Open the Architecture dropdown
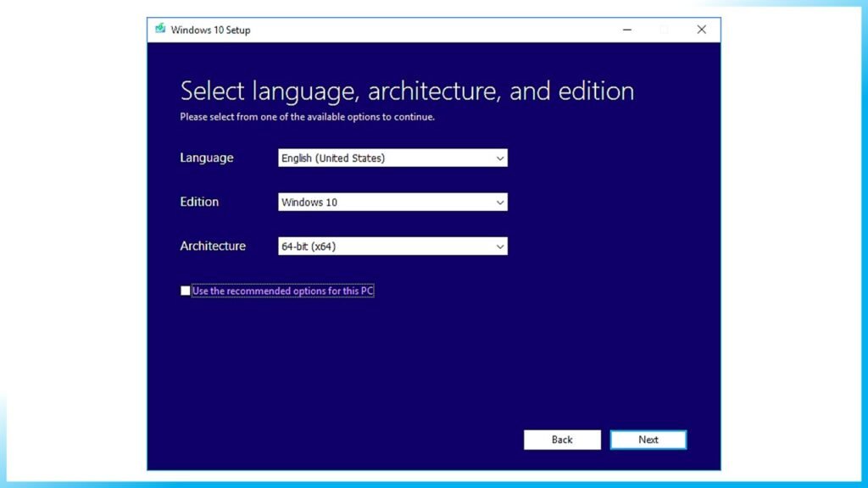This screenshot has width=868, height=488. tap(392, 246)
